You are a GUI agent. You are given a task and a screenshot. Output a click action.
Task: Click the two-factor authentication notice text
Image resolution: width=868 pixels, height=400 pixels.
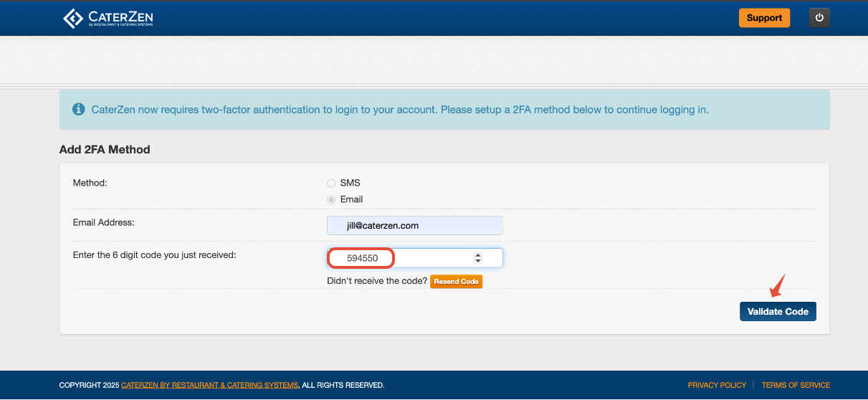pos(400,110)
